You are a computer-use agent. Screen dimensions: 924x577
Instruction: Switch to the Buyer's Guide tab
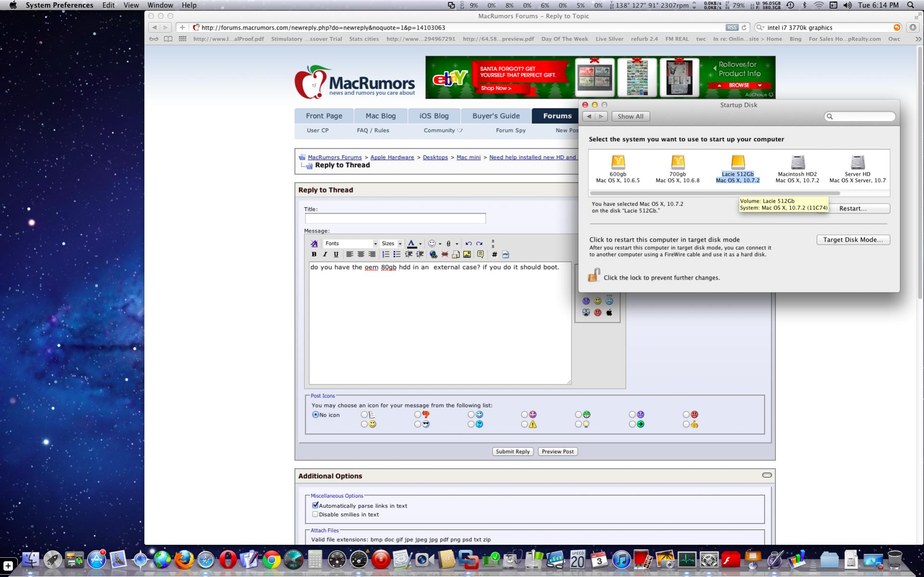coord(496,116)
